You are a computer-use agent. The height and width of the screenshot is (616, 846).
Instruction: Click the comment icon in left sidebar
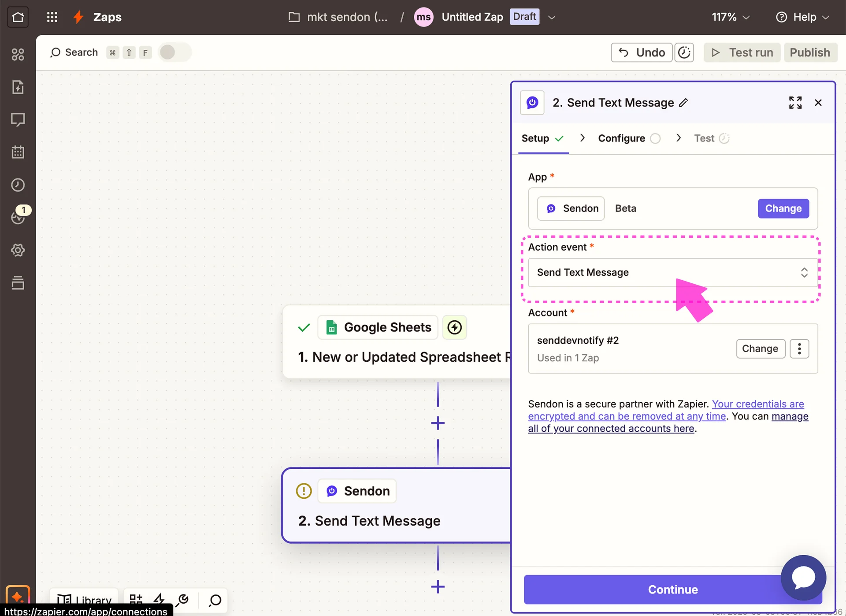(x=18, y=119)
